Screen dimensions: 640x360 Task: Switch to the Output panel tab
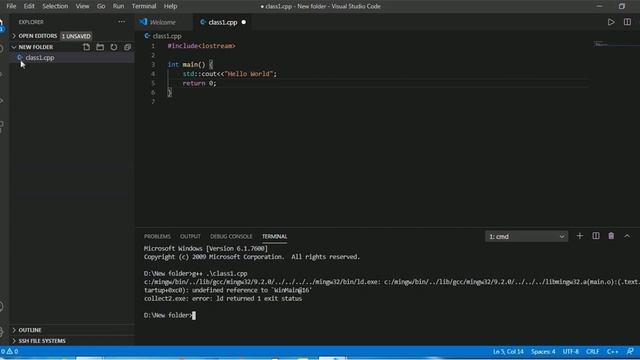(190, 236)
